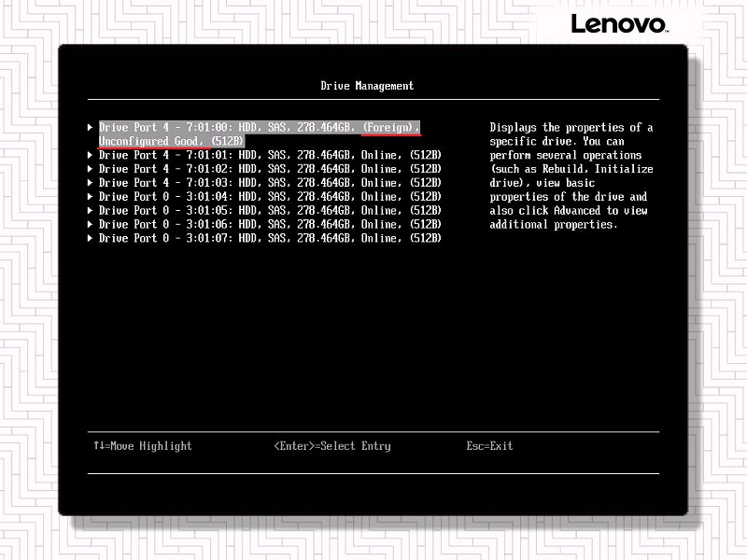Click the Drive Management title
Viewport: 747px width, 560px height.
[367, 86]
